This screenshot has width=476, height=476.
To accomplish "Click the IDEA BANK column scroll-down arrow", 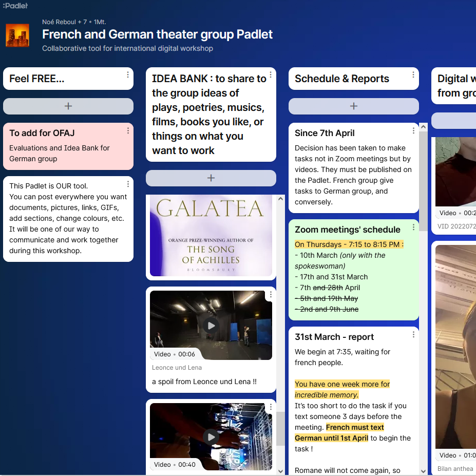I will pos(280,471).
